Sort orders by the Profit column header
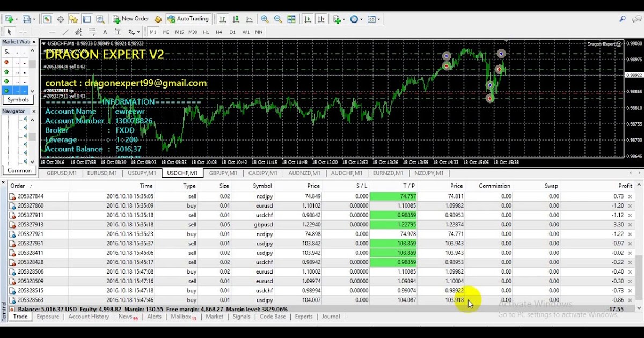 coord(625,186)
